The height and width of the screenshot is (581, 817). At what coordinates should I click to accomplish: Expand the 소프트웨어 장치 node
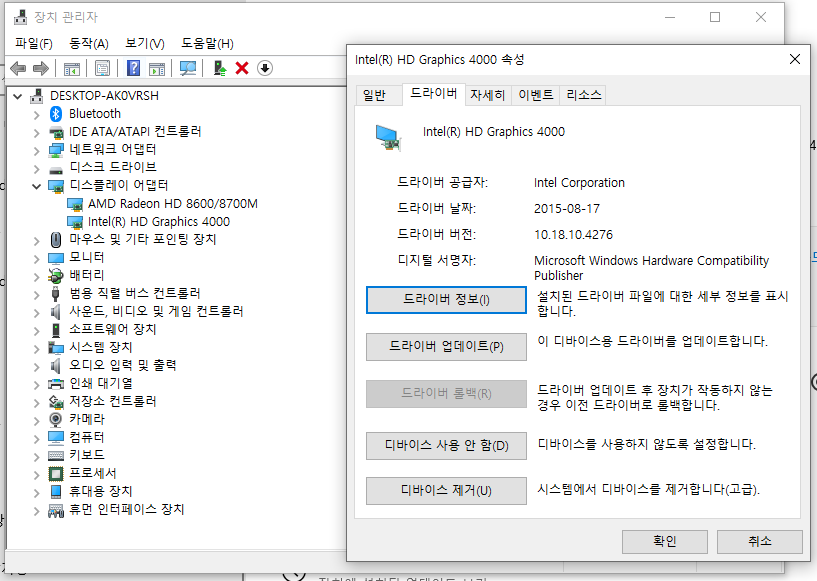coord(36,330)
